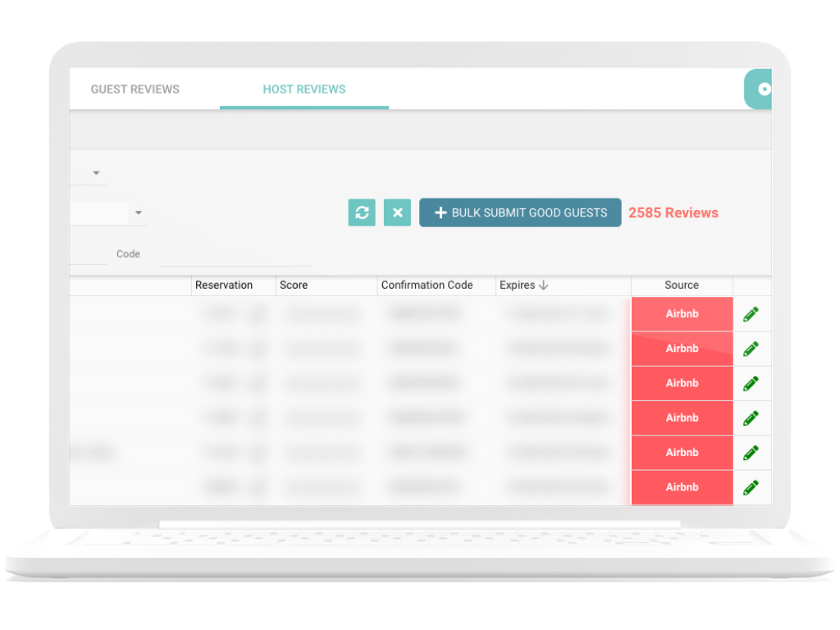Open the second filter dropdown arrow

click(139, 212)
